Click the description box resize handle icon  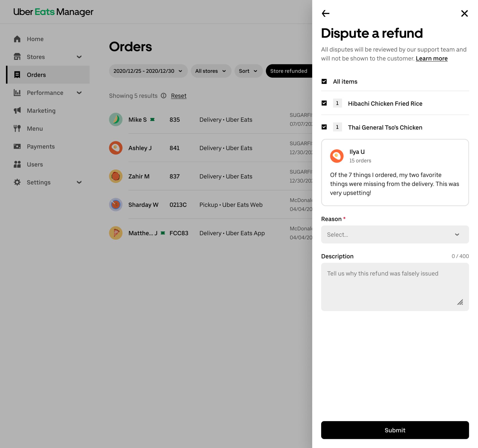(460, 302)
